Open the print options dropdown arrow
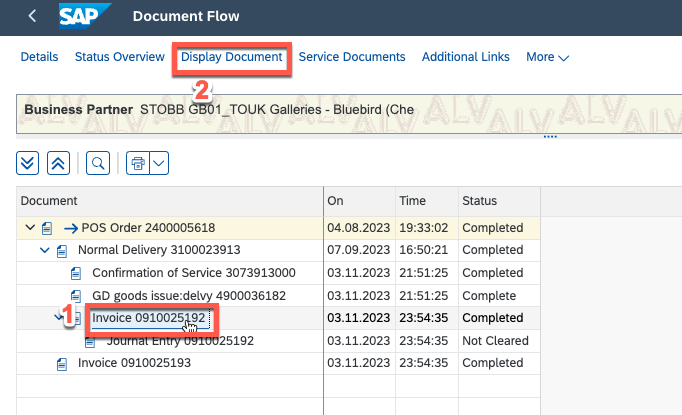The width and height of the screenshot is (682, 415). coord(158,161)
